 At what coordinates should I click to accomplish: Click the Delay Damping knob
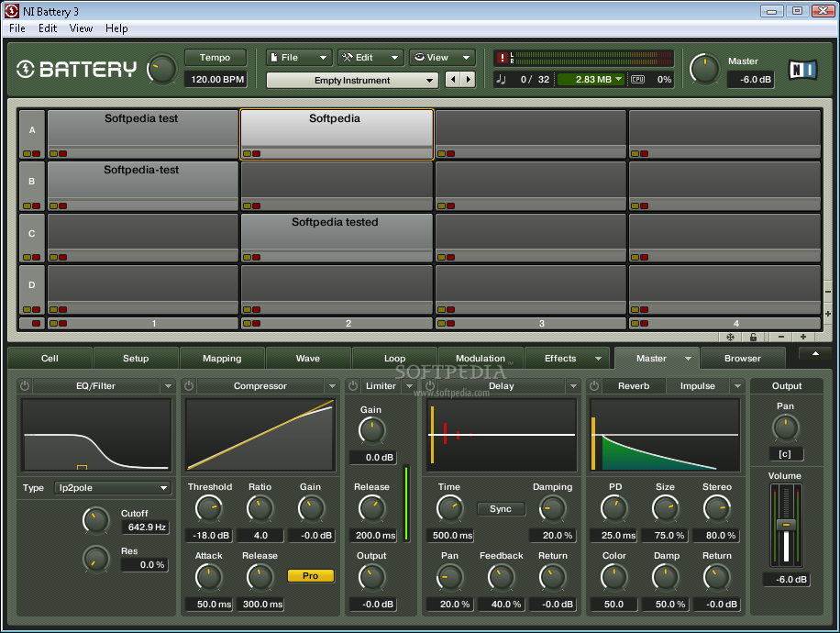point(552,508)
